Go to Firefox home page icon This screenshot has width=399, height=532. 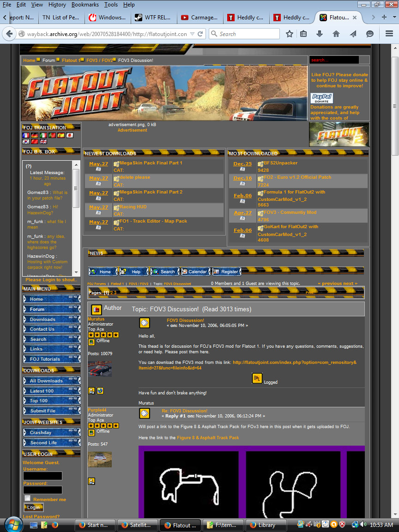click(x=336, y=34)
